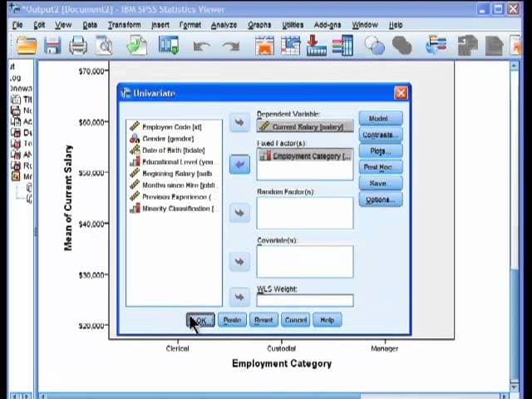Select Gender [gender] in variable list
532x399 pixels.
[168, 139]
